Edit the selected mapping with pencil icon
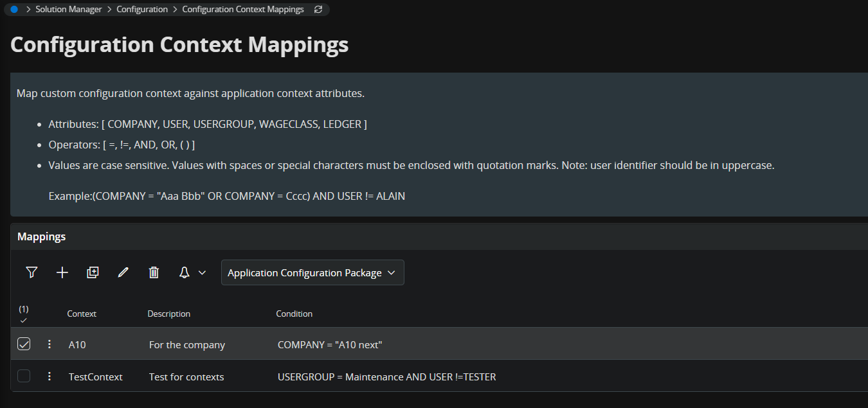This screenshot has height=408, width=868. pyautogui.click(x=123, y=272)
